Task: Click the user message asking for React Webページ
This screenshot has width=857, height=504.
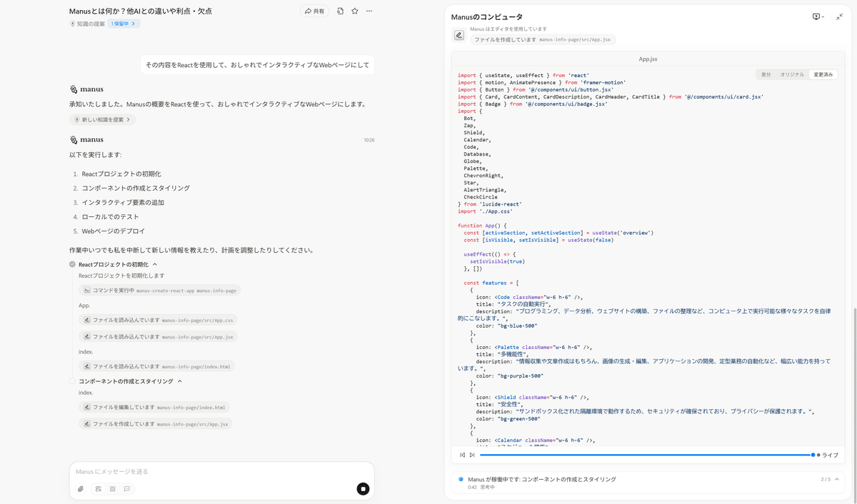Action: 257,65
